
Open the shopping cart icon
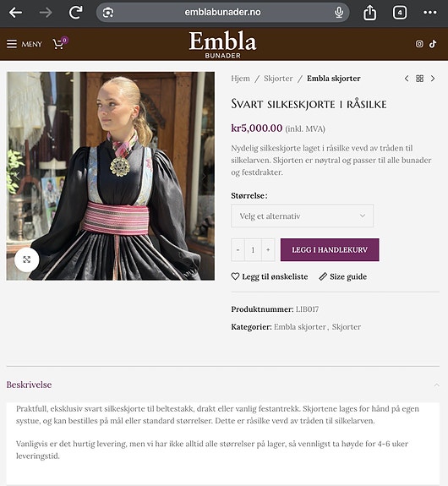pos(60,44)
